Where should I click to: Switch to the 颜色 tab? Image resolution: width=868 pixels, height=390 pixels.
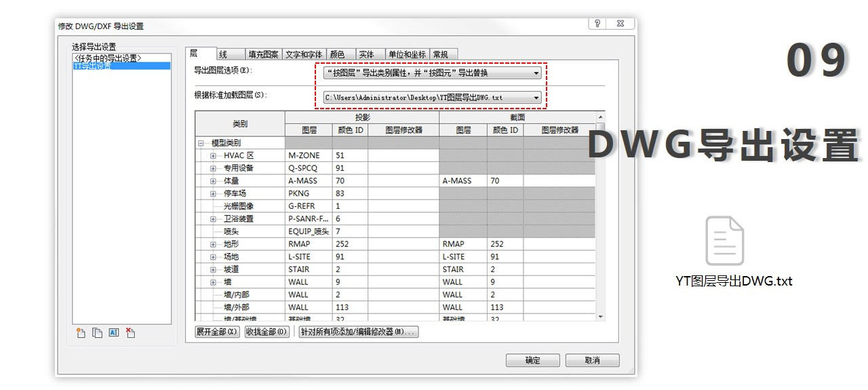[x=340, y=54]
